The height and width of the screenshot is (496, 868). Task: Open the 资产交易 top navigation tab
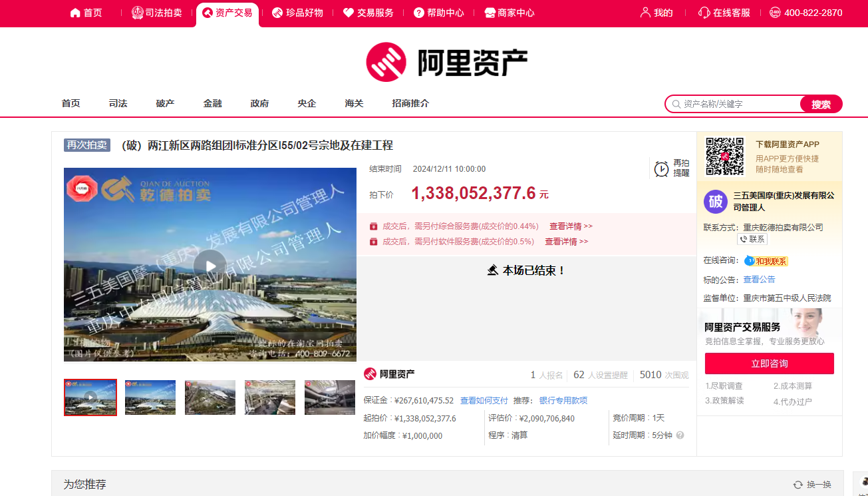point(227,13)
